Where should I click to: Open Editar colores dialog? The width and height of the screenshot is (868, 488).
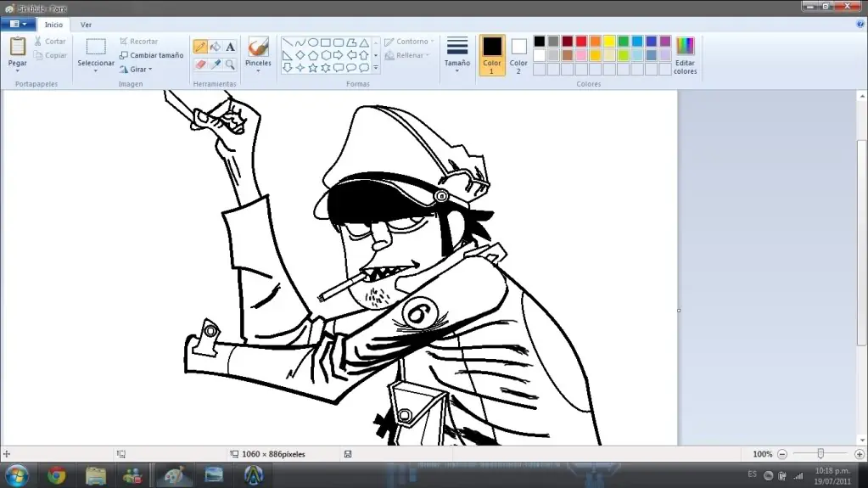coord(686,55)
